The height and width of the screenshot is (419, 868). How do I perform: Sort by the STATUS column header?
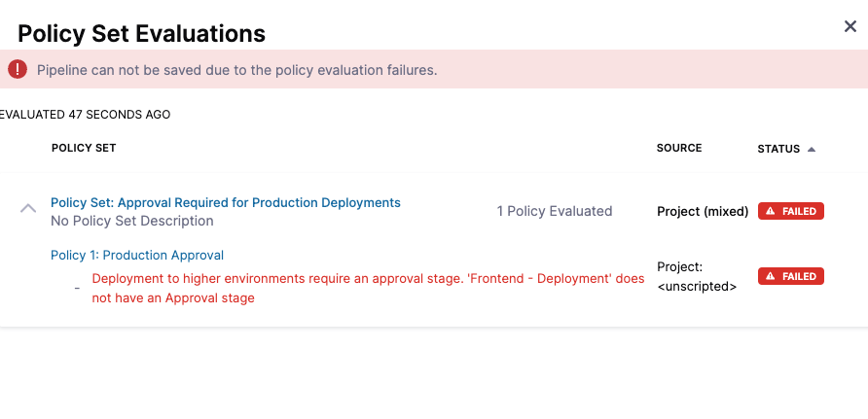click(x=778, y=149)
